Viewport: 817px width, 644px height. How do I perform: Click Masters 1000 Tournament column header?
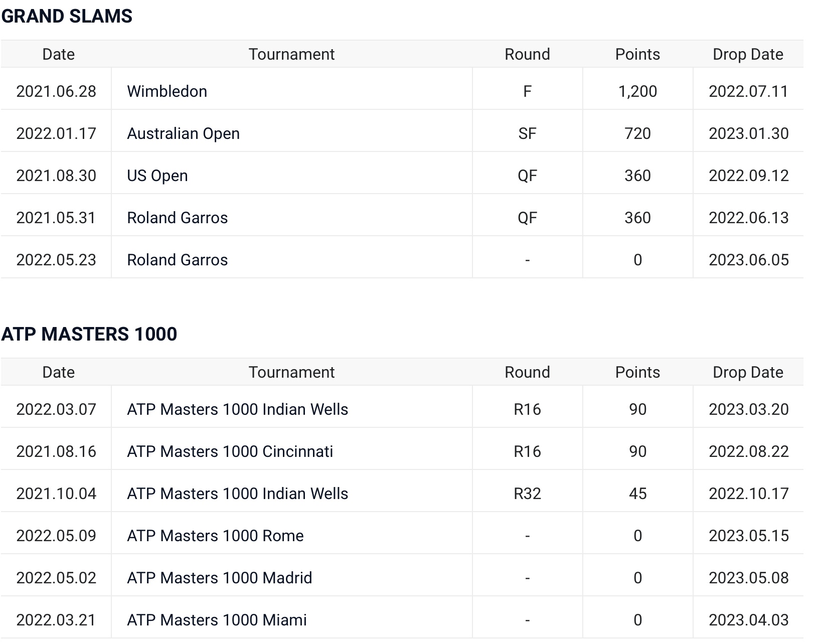point(291,372)
